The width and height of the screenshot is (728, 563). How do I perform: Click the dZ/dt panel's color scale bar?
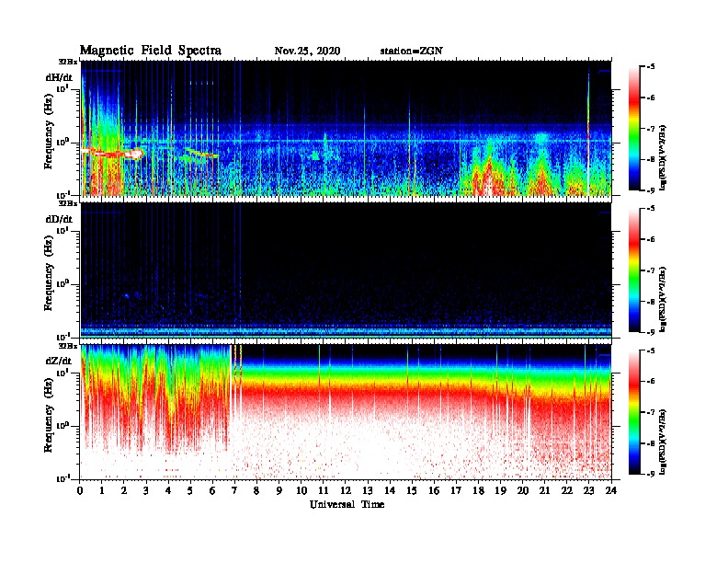(634, 412)
